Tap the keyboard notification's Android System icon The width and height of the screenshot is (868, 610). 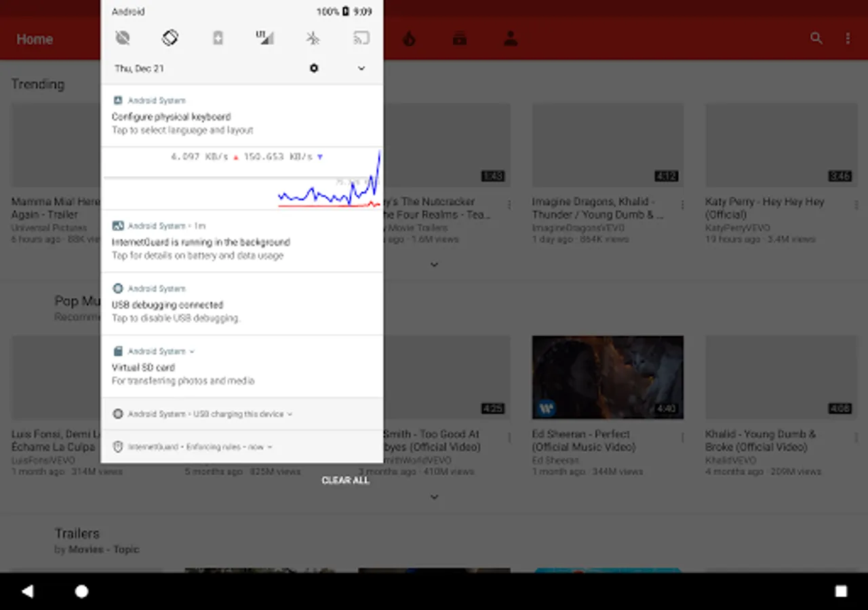118,100
